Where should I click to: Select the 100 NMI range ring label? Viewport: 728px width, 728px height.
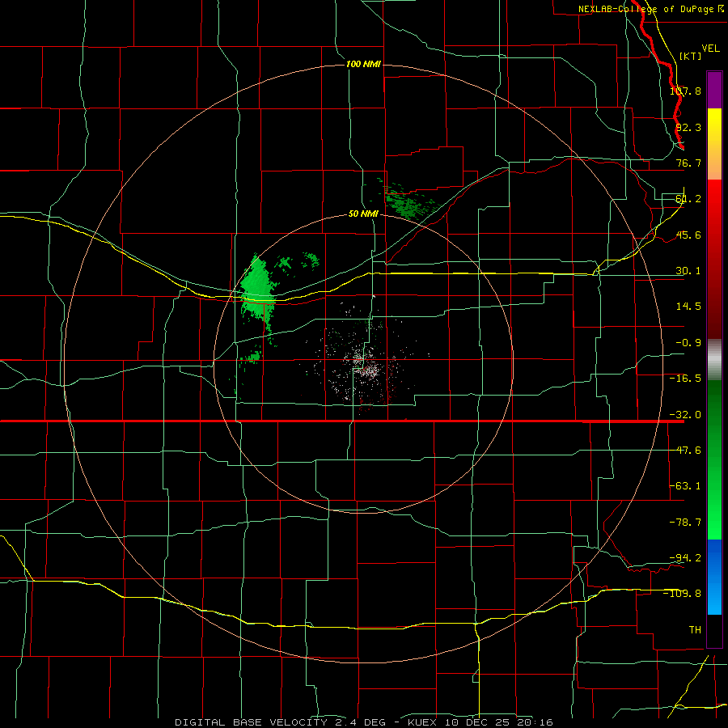point(363,64)
